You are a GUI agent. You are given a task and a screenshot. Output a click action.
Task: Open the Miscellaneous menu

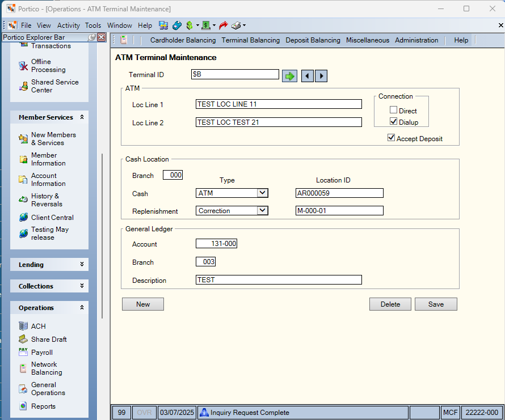click(368, 40)
